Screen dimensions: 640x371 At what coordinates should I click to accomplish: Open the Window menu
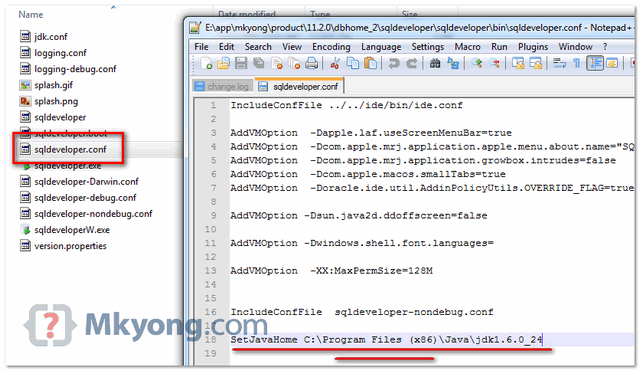[x=575, y=47]
